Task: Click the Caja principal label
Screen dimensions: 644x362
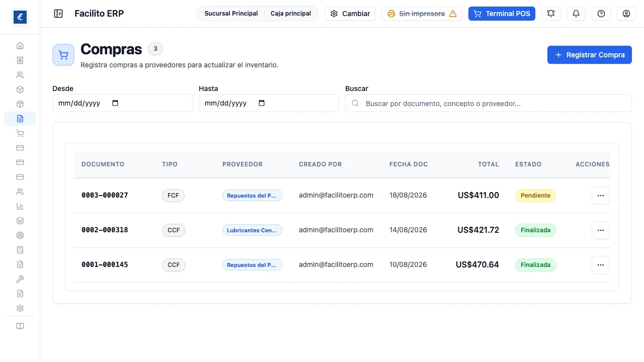Action: click(291, 14)
